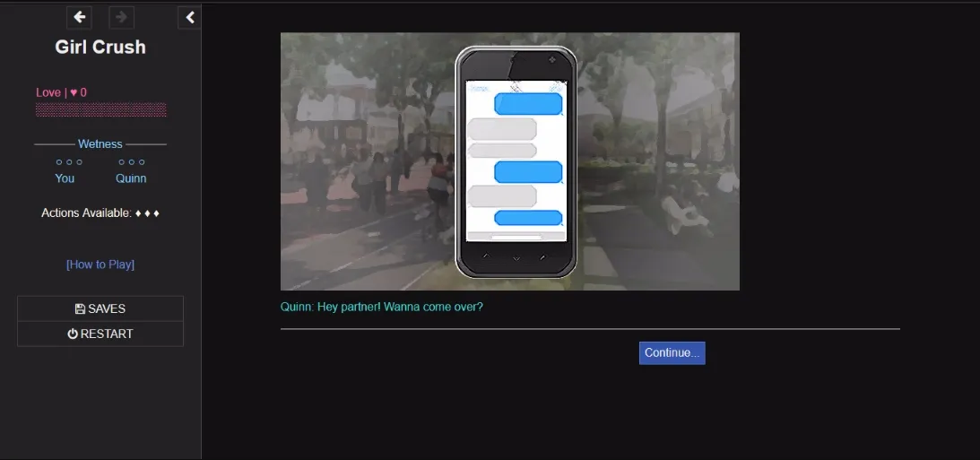Click the Love heart counter label
Screen dimensions: 980x460
tap(61, 92)
